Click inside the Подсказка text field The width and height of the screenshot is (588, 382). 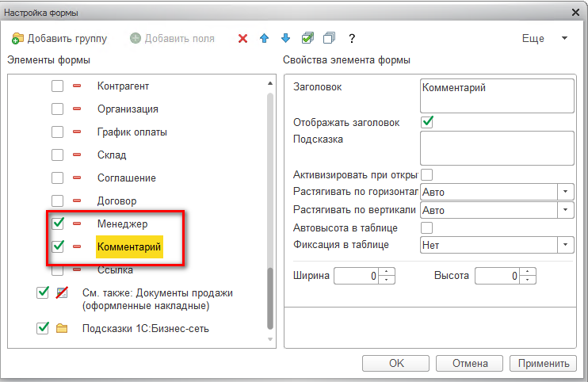tap(497, 148)
